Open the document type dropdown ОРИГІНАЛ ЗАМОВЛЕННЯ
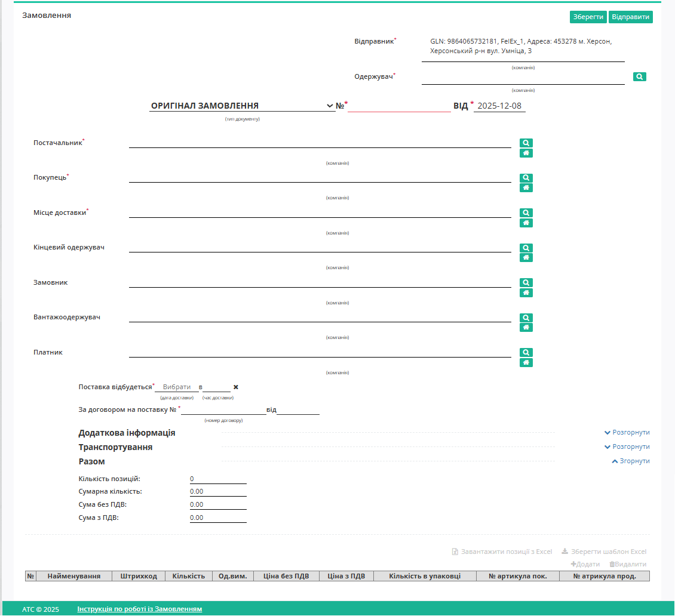 pyautogui.click(x=242, y=106)
